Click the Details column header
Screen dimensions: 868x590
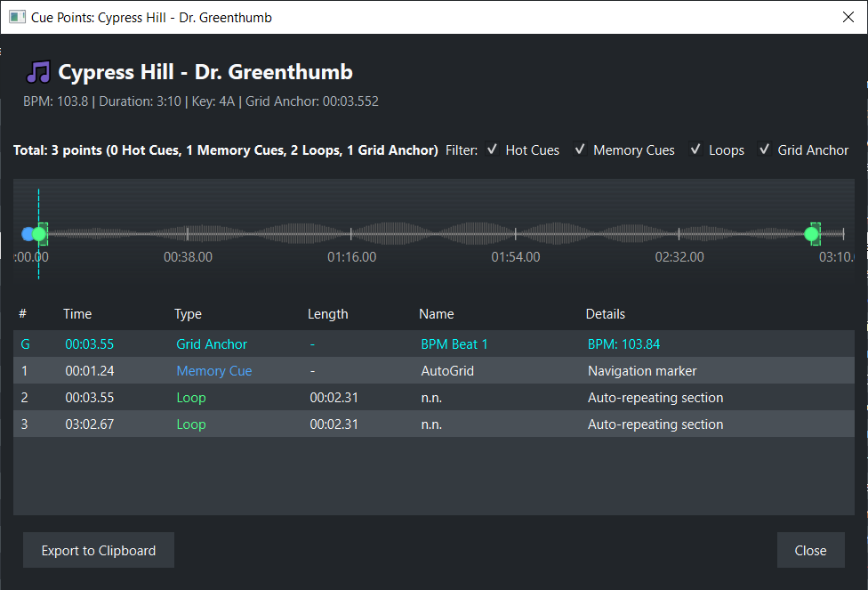pyautogui.click(x=605, y=314)
